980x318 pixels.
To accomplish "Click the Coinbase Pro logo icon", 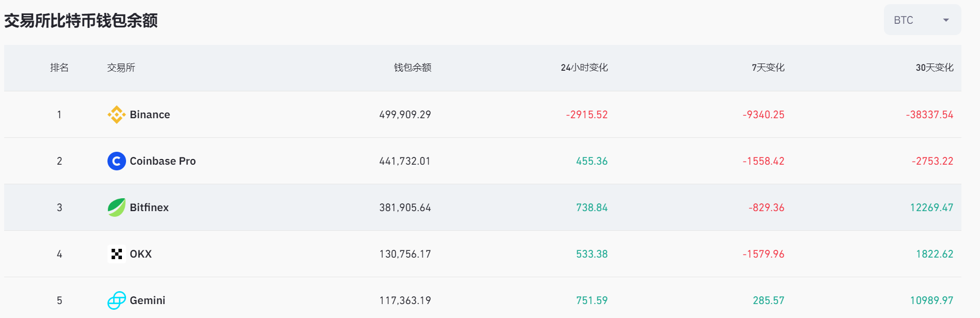I will (117, 161).
